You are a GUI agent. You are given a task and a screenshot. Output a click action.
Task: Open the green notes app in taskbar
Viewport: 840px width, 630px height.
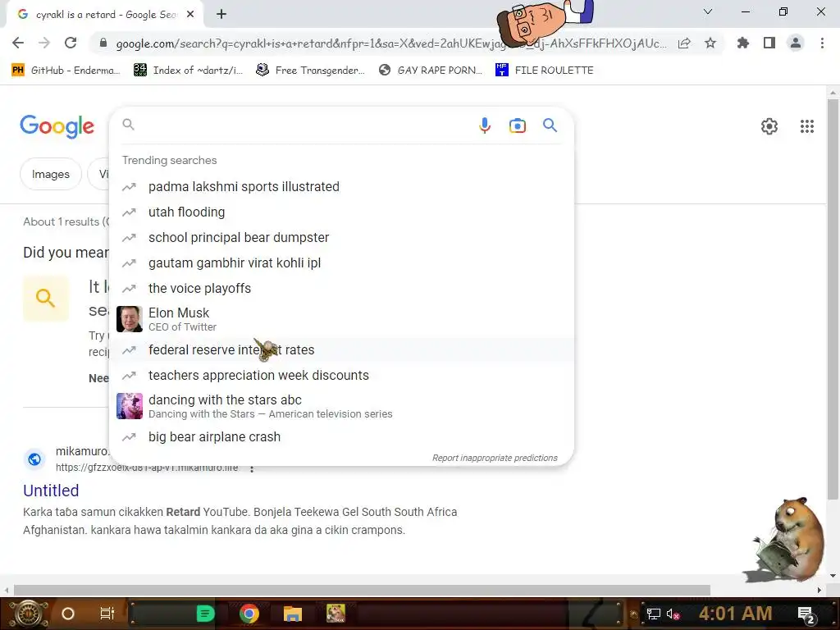pos(205,614)
